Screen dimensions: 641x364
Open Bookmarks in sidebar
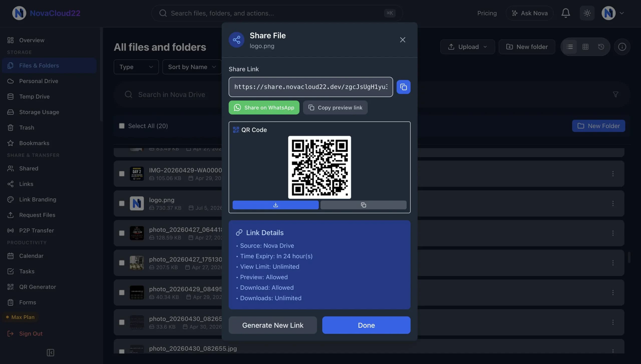(x=49, y=143)
